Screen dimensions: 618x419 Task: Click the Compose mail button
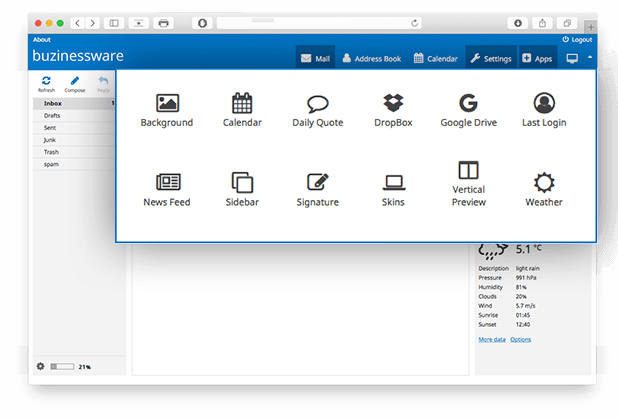[75, 84]
